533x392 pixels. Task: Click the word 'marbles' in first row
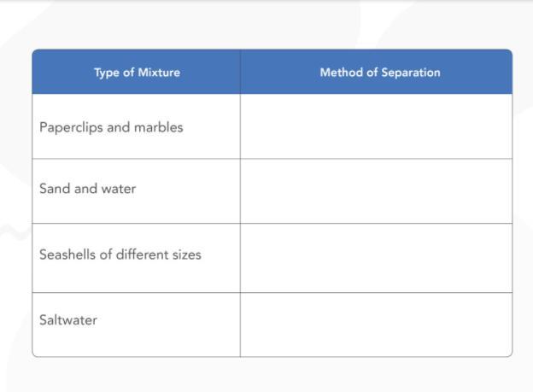(158, 127)
